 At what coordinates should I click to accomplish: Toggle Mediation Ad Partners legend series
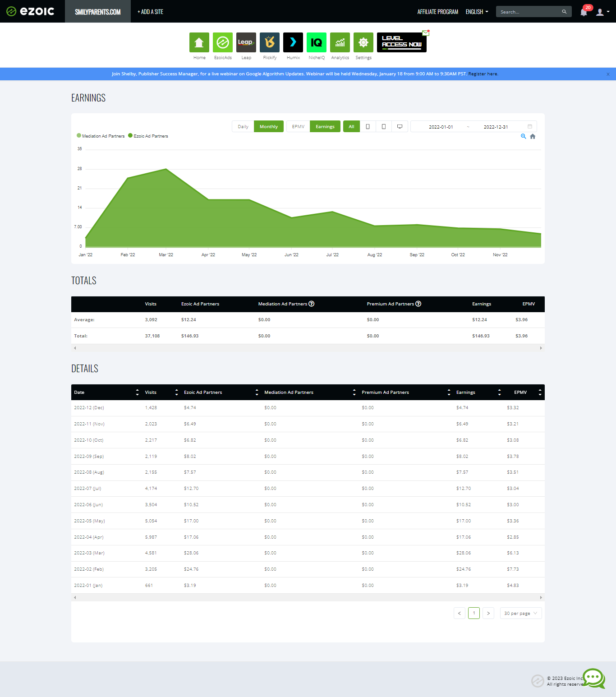pos(101,136)
